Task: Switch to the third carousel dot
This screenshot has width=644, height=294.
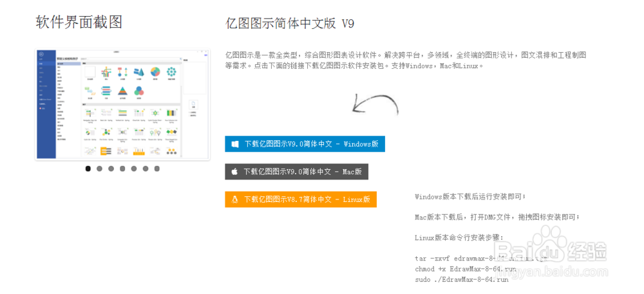Action: [111, 169]
